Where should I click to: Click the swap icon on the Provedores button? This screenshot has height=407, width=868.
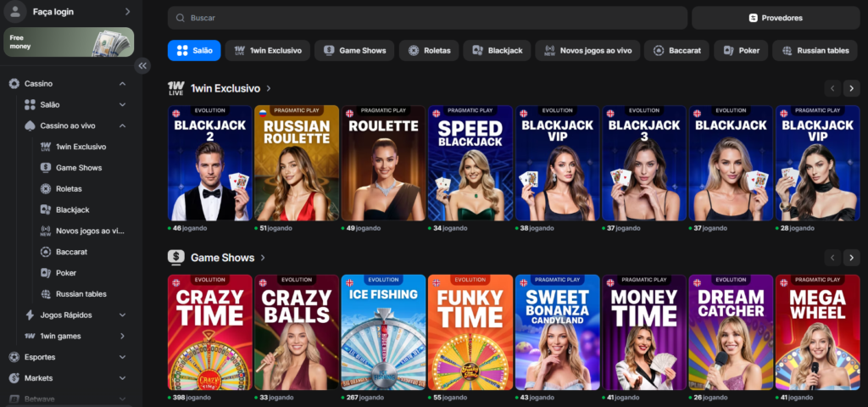(x=753, y=18)
